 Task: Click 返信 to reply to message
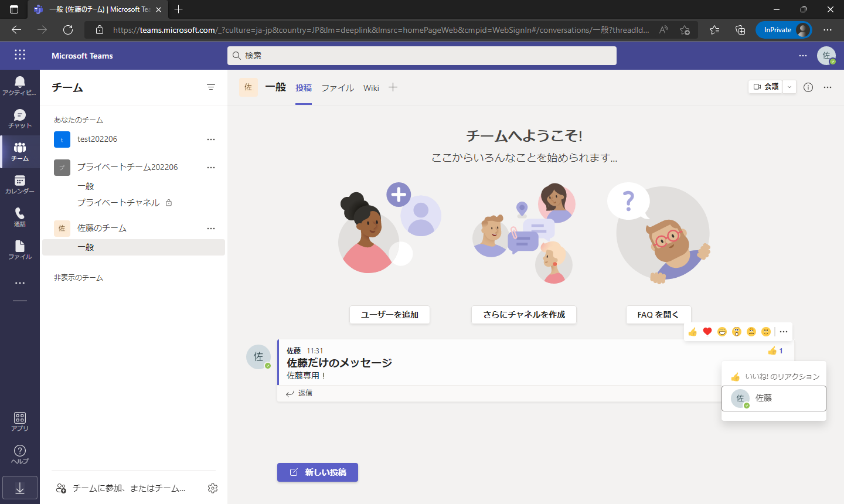(x=299, y=393)
